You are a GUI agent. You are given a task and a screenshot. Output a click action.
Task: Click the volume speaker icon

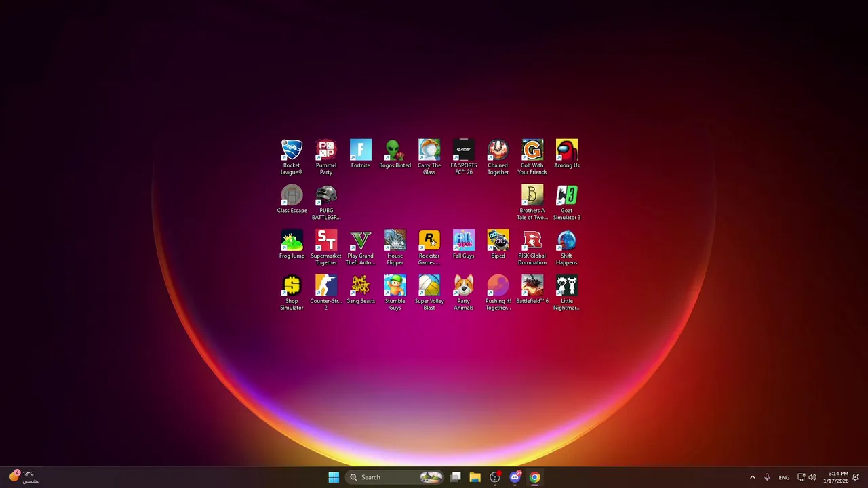[x=812, y=477]
